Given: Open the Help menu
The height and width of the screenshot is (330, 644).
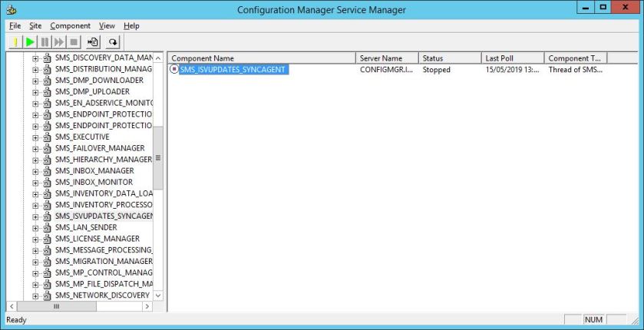Looking at the screenshot, I should [131, 26].
